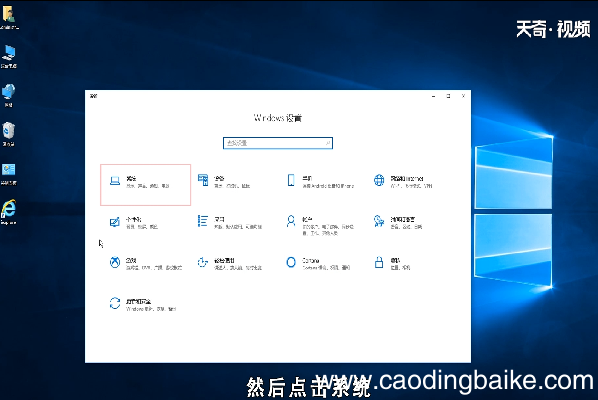The height and width of the screenshot is (400, 598).
Task: Maximize the Settings window
Action: [448, 96]
